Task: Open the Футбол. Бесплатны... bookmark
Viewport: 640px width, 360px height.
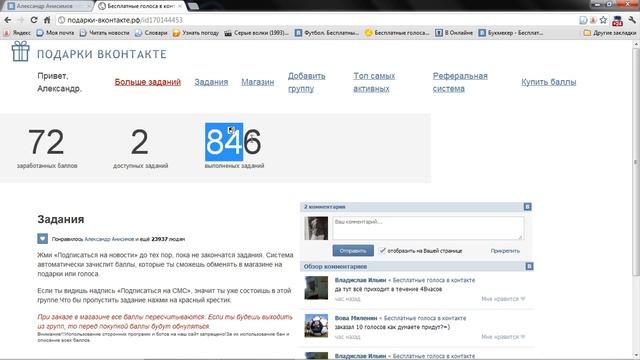Action: coord(327,33)
